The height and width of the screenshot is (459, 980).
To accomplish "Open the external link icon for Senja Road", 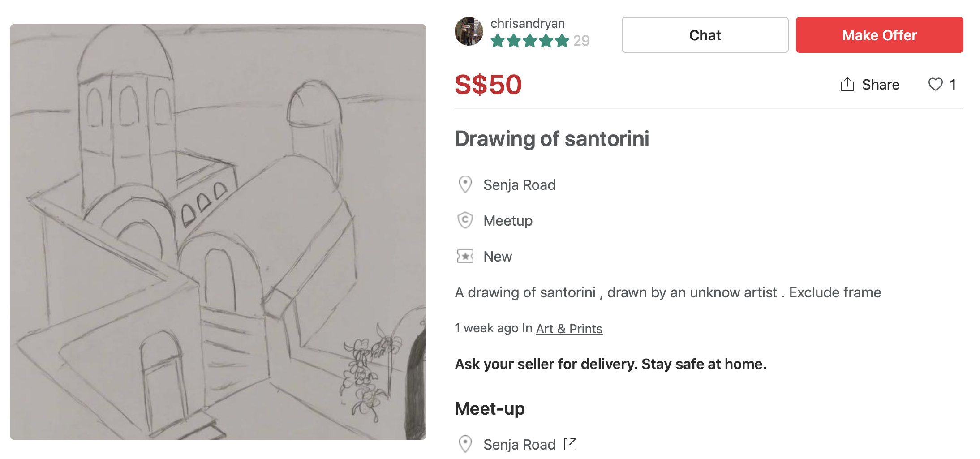I will [570, 444].
